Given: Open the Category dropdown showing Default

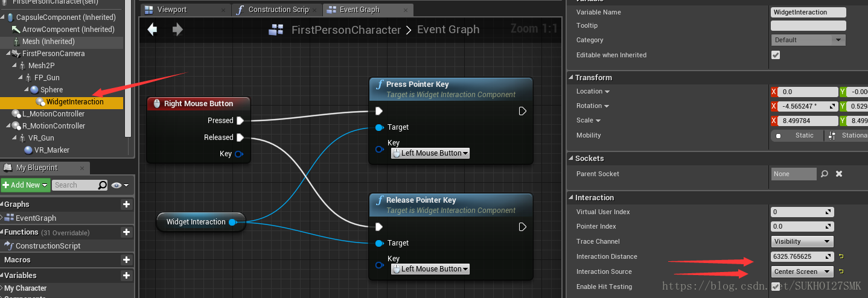Looking at the screenshot, I should (808, 40).
